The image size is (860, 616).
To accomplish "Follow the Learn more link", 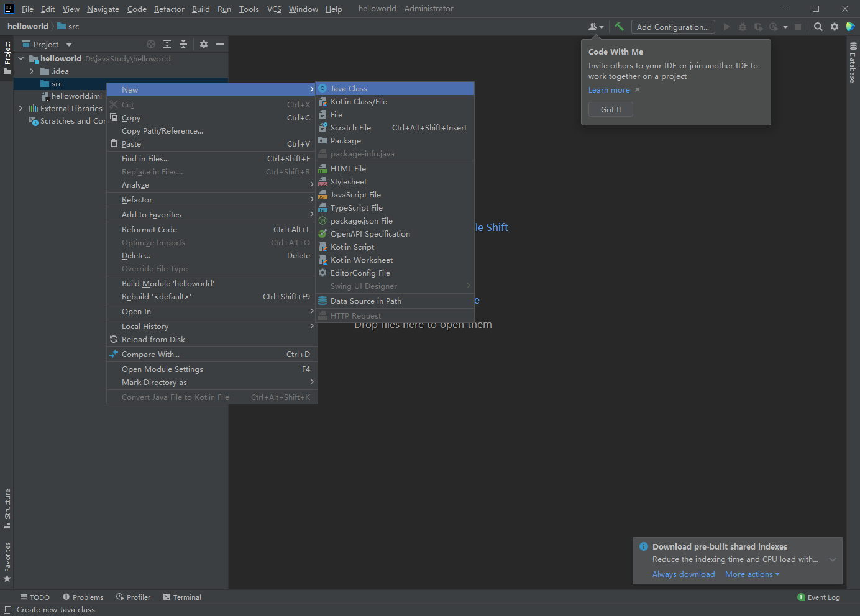I will [x=609, y=90].
